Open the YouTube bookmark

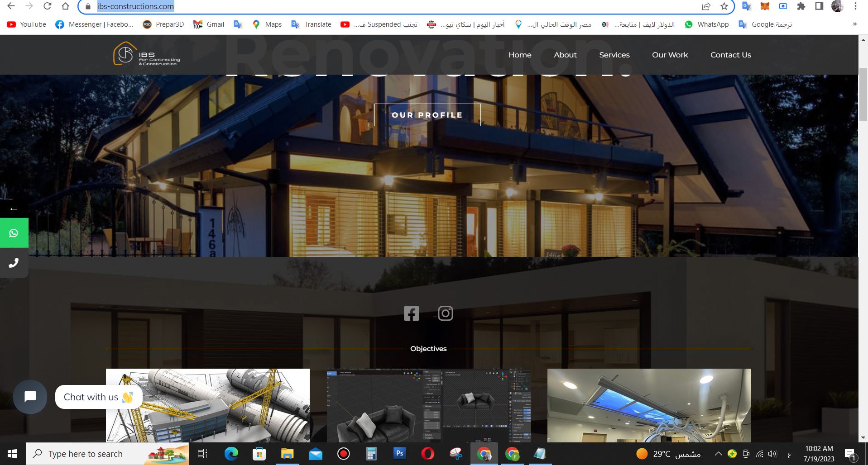tap(27, 24)
